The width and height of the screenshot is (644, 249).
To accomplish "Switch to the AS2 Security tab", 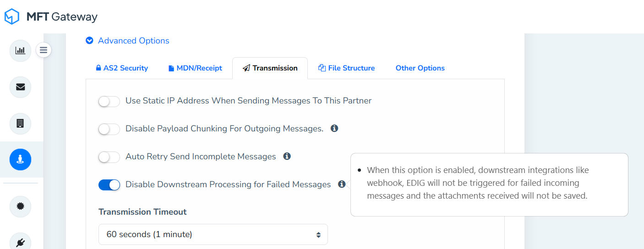I will [x=121, y=68].
